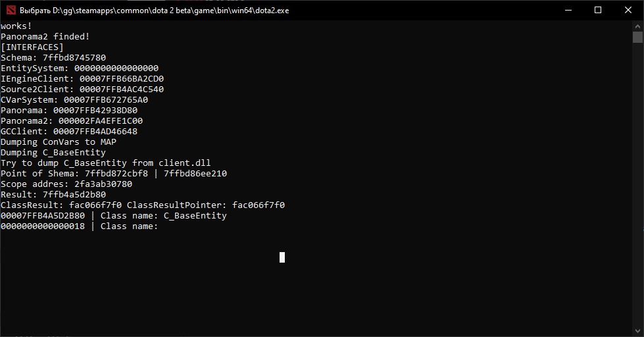
Task: Click the GCClient address line
Action: [x=69, y=132]
